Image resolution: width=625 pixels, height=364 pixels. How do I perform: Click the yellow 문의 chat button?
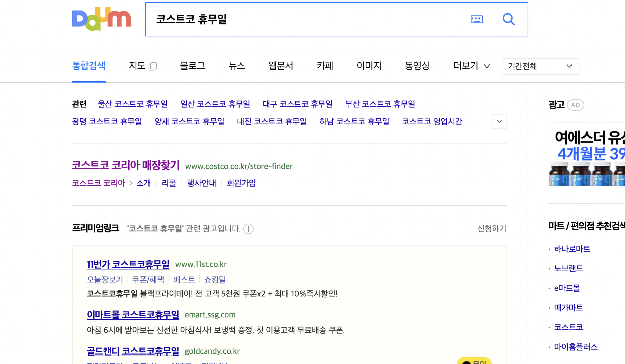(474, 361)
